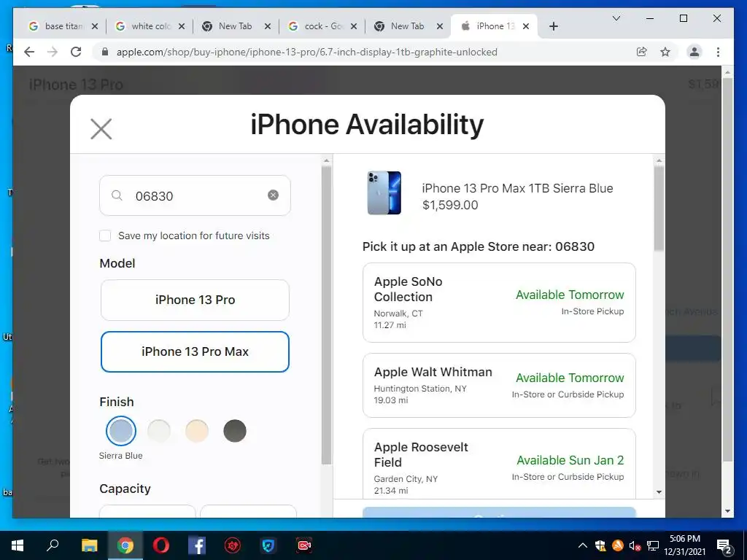
Task: Click Windows Security tray icon
Action: pyautogui.click(x=600, y=545)
